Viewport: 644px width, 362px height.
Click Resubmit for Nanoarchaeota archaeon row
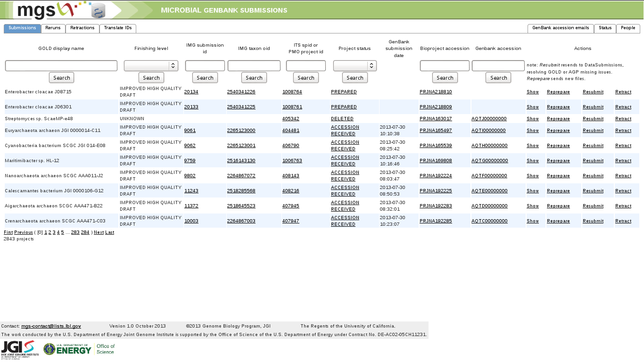[x=593, y=176]
